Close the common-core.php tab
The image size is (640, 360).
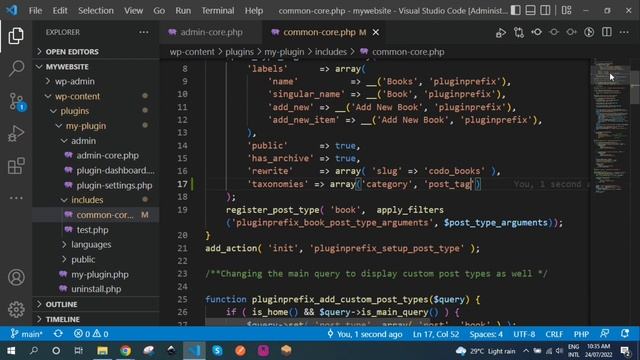tap(376, 32)
